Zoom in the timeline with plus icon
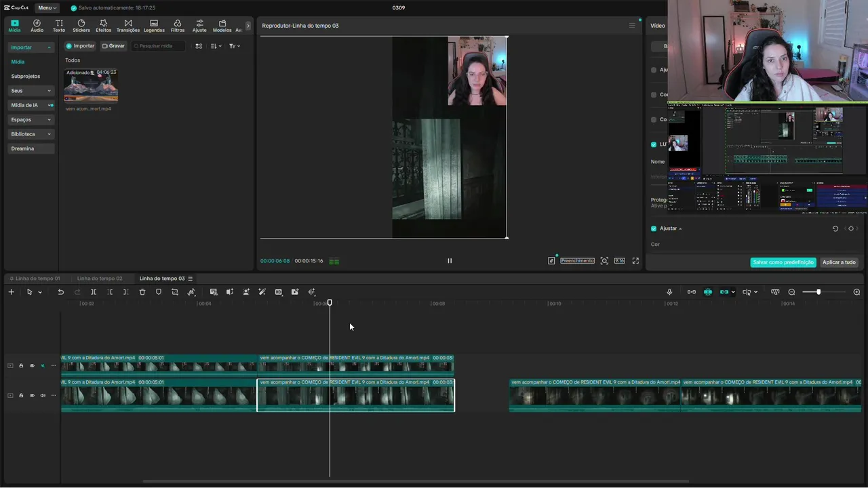Viewport: 868px width, 488px height. tap(856, 292)
